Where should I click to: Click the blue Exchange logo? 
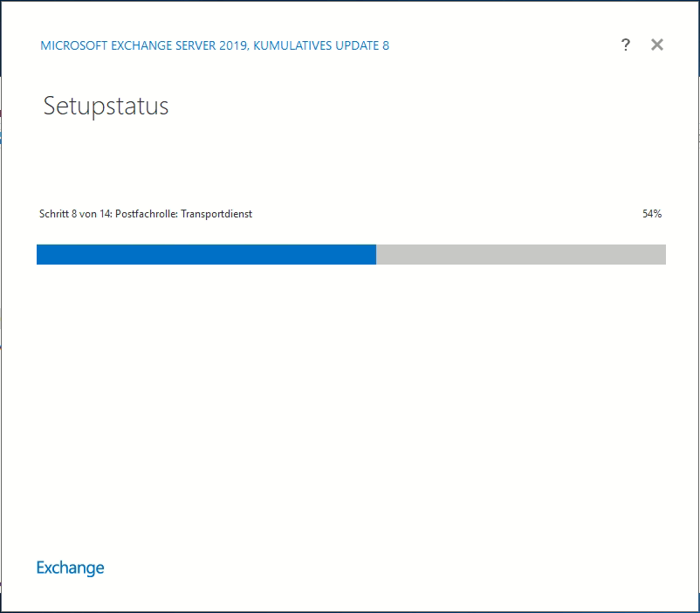pyautogui.click(x=70, y=568)
